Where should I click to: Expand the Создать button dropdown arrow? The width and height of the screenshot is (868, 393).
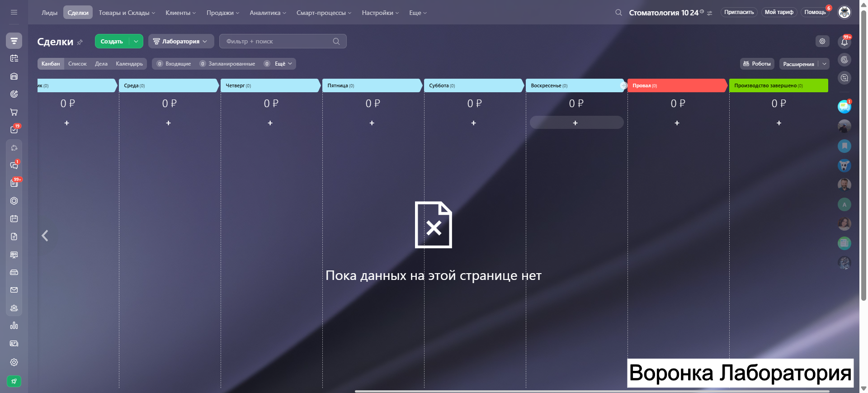tap(136, 41)
